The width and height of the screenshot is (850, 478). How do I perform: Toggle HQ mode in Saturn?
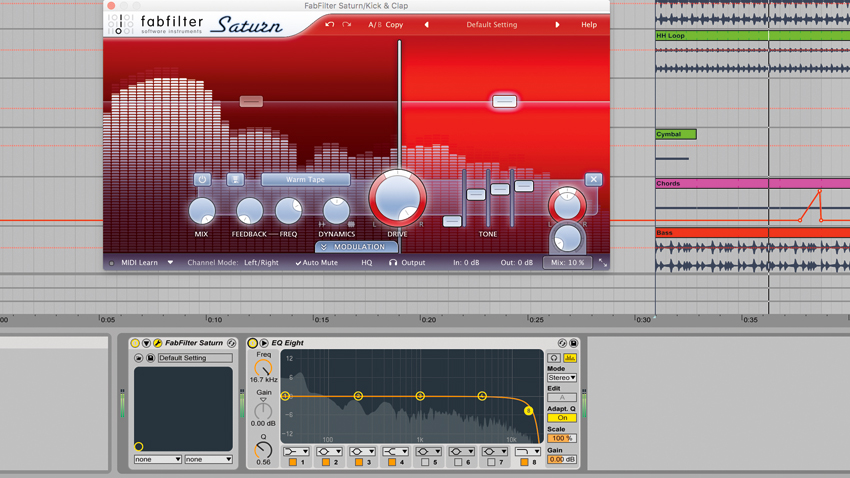367,262
